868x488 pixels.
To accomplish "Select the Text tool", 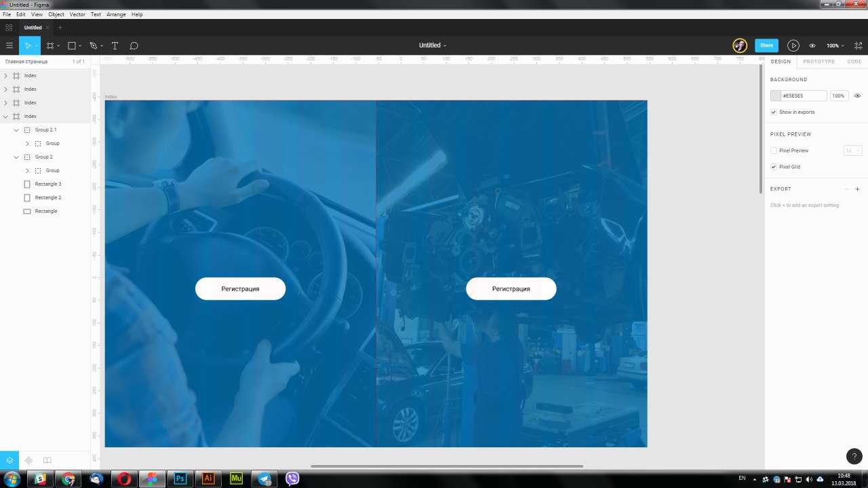I will pos(115,45).
